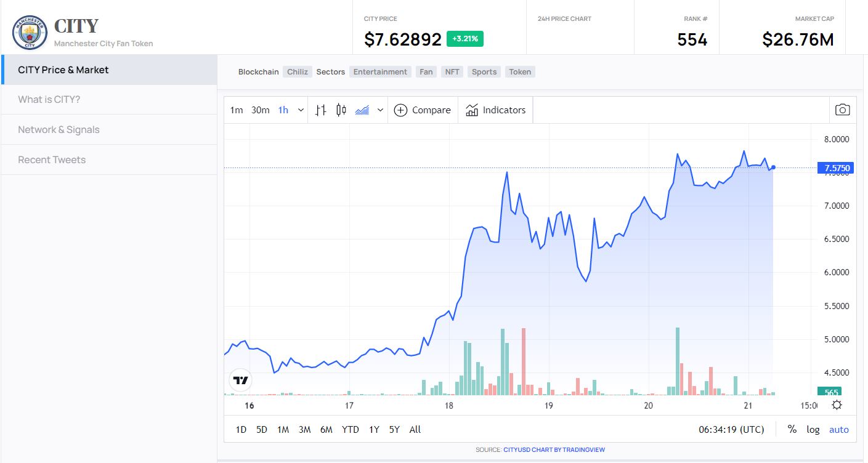Set chart range to 3M
Viewport: 868px width, 463px height.
pos(304,430)
